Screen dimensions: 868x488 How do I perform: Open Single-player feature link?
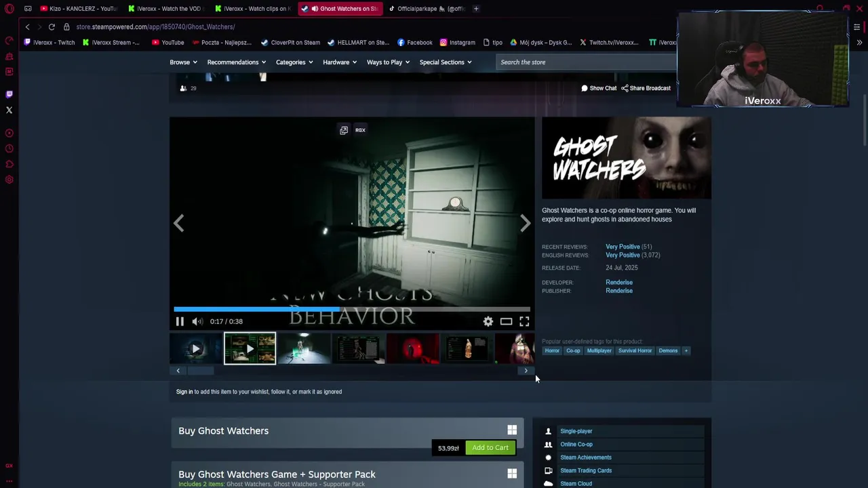[x=576, y=431]
